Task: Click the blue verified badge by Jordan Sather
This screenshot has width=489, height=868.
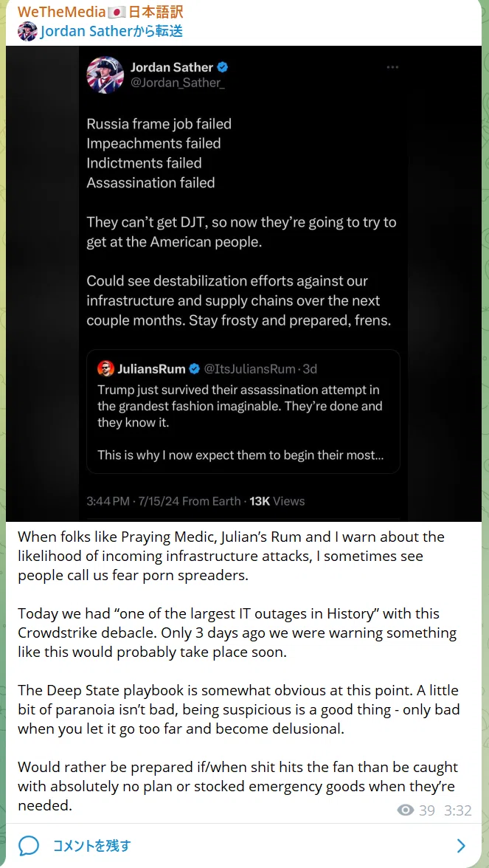Action: (223, 68)
